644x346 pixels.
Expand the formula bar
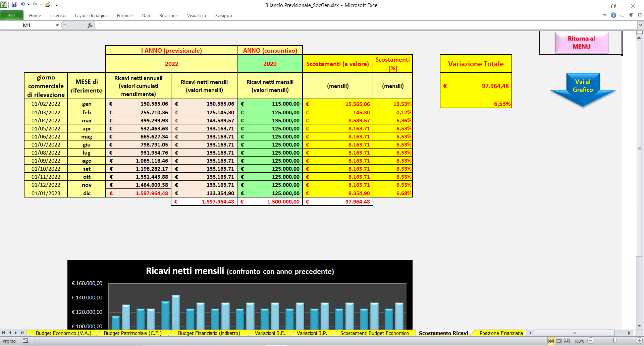pos(641,25)
